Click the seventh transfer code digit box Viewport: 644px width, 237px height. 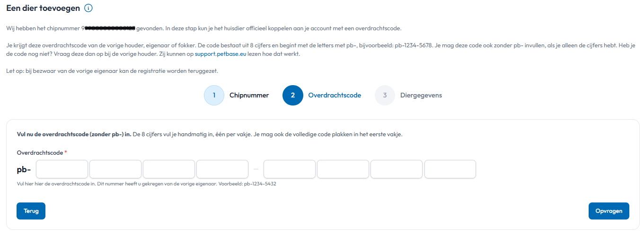pyautogui.click(x=397, y=169)
